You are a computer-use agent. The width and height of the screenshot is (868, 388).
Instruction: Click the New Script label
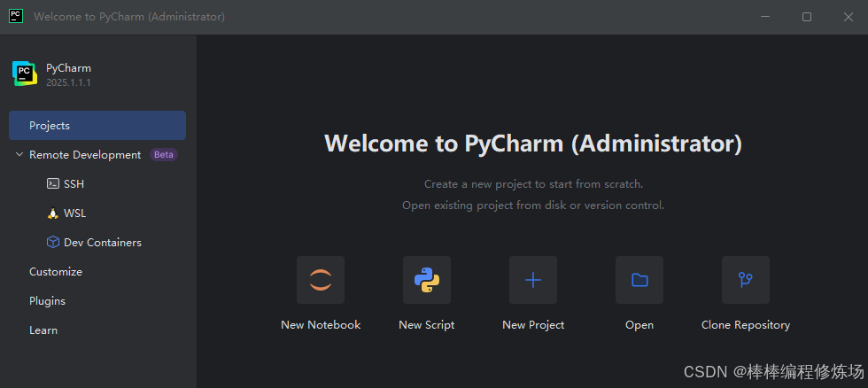coord(427,325)
